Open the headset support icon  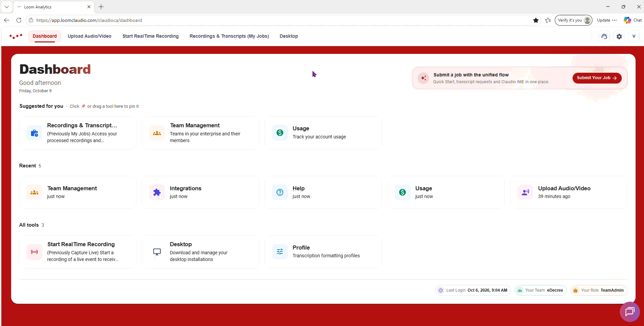point(604,36)
